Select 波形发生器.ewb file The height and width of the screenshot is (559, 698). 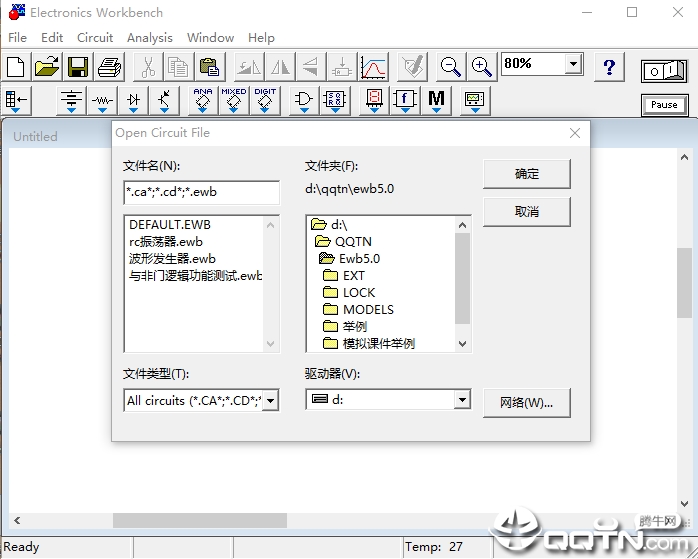pyautogui.click(x=172, y=259)
